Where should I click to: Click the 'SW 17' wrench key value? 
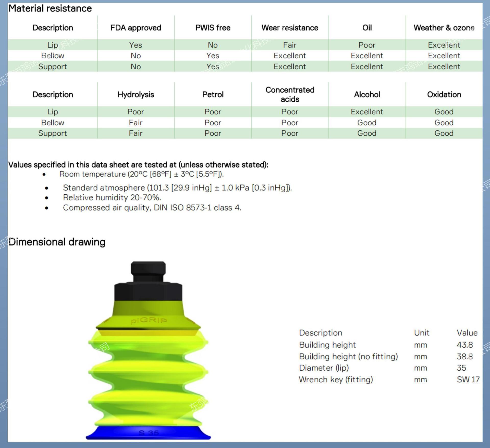tap(468, 380)
